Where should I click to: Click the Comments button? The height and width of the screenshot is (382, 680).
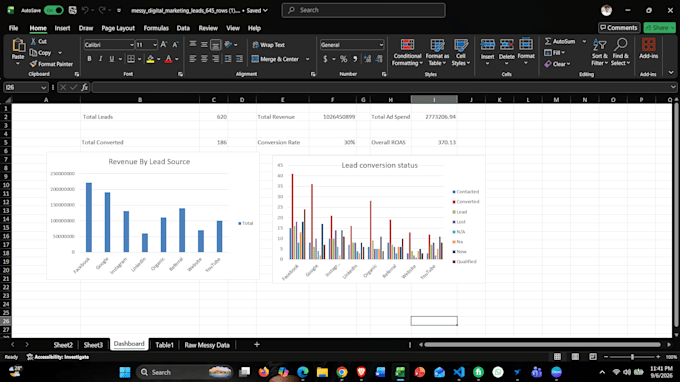(619, 28)
